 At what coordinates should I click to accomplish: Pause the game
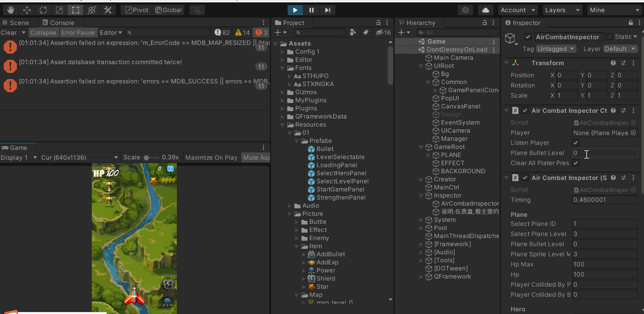pos(311,10)
